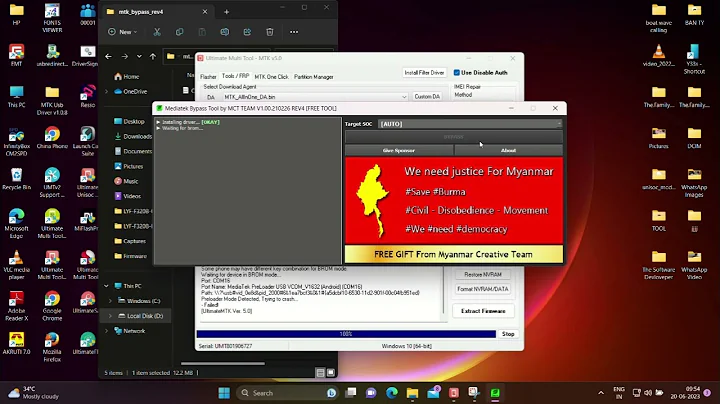
Task: Click the About button in Bypass Tool
Action: click(x=508, y=150)
